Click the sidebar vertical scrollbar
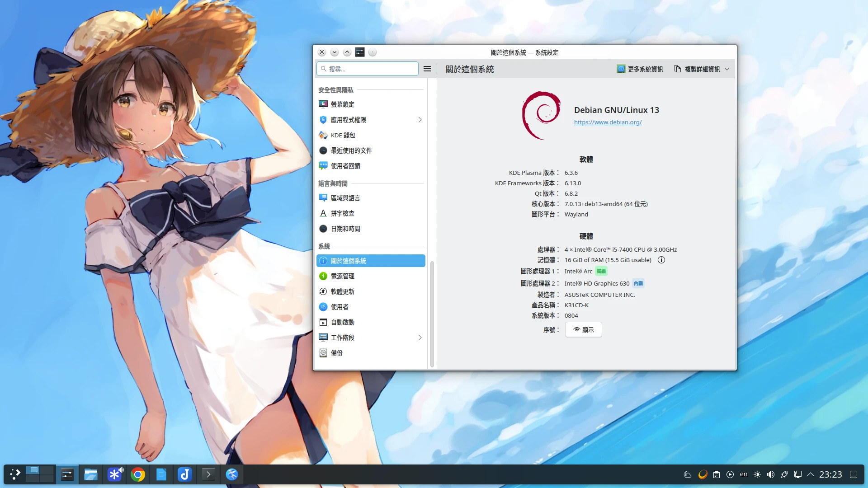 tap(432, 314)
